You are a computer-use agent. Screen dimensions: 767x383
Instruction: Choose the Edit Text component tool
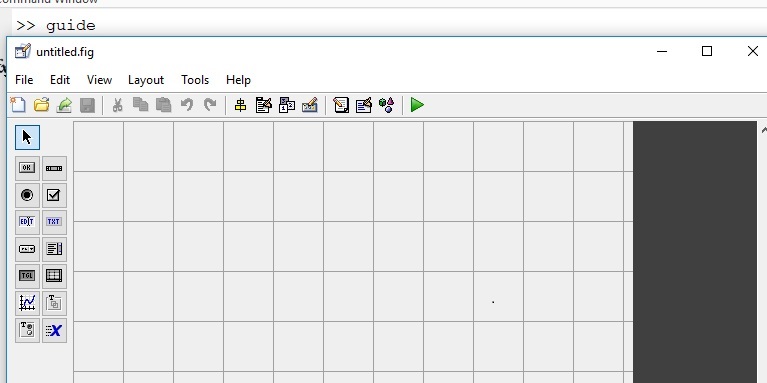click(27, 222)
